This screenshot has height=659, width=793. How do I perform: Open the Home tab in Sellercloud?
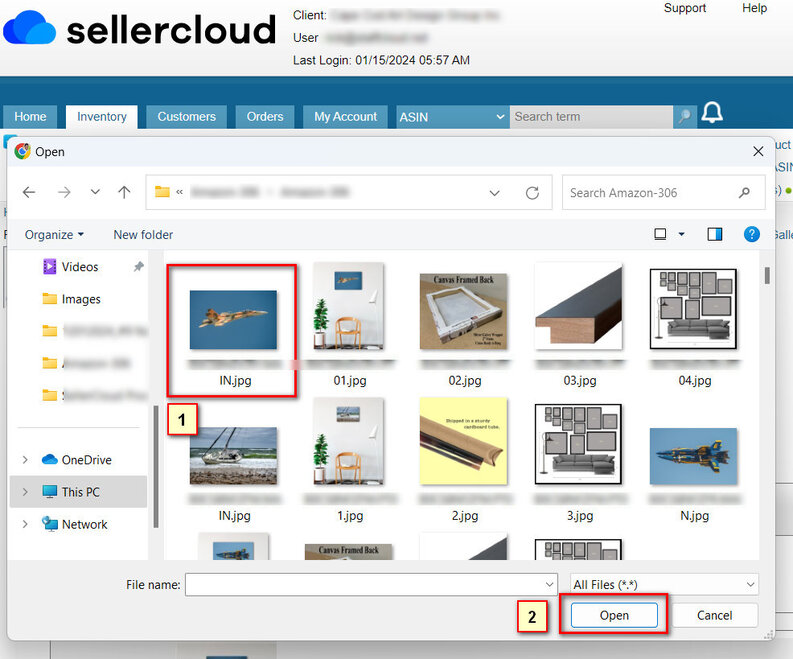(x=30, y=117)
